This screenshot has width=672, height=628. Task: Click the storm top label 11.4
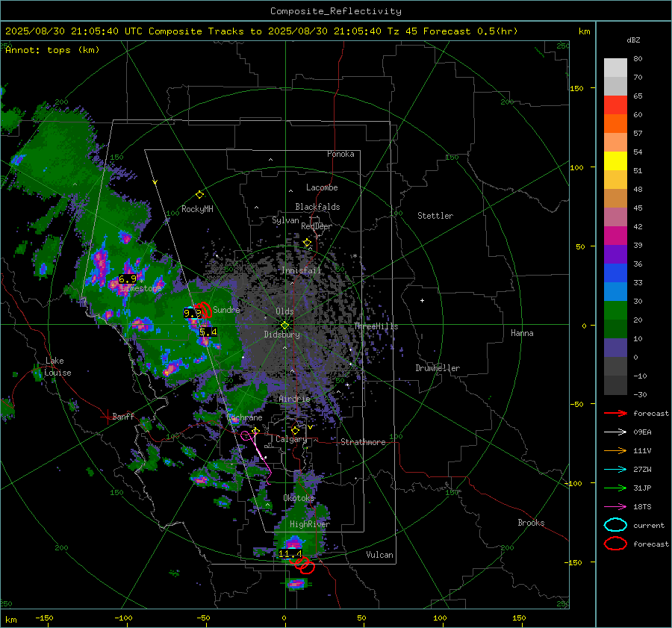coord(290,553)
